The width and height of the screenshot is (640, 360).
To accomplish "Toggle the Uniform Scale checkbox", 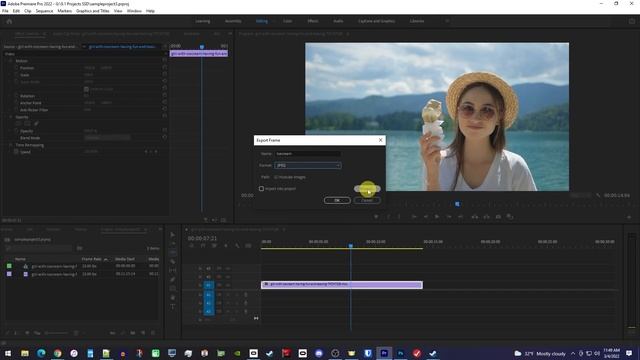I will tap(86, 89).
